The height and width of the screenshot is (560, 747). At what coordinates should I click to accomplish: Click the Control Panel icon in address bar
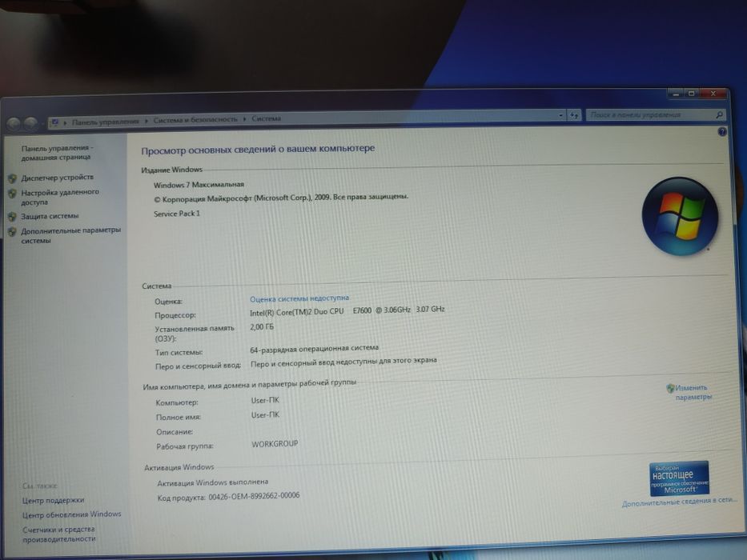[x=54, y=122]
